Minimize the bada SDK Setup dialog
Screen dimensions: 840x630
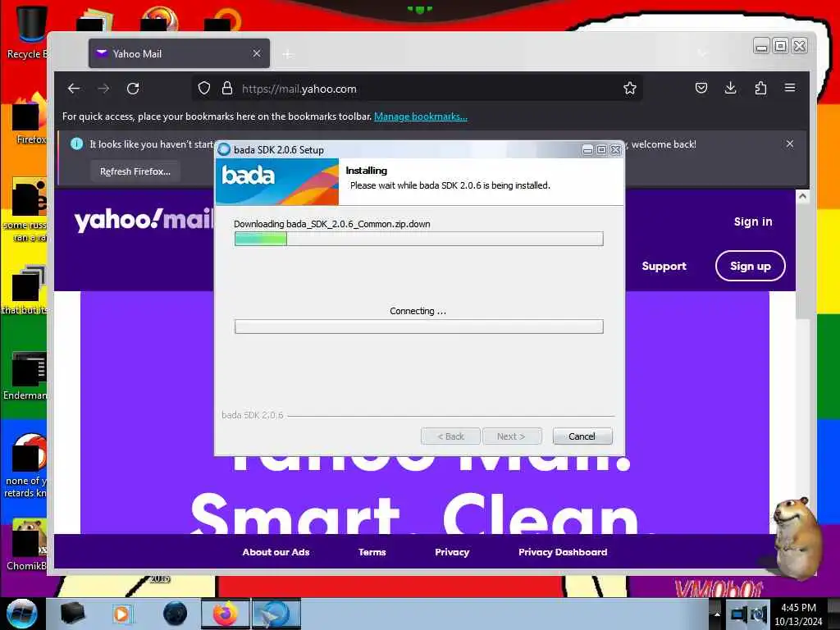click(587, 149)
